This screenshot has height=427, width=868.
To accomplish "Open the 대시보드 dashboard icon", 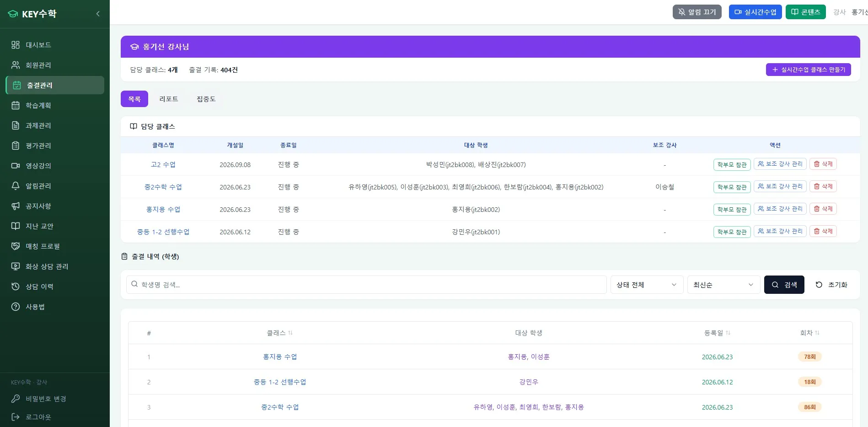I will 16,45.
